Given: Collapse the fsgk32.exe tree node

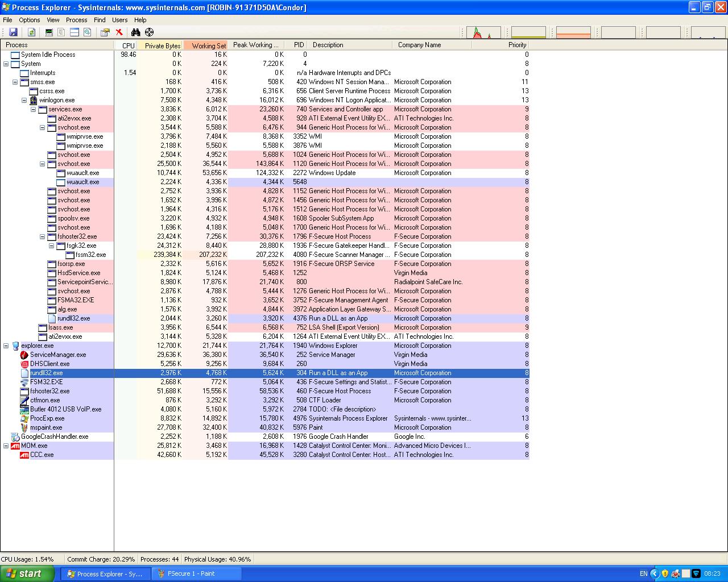Looking at the screenshot, I should [x=52, y=246].
